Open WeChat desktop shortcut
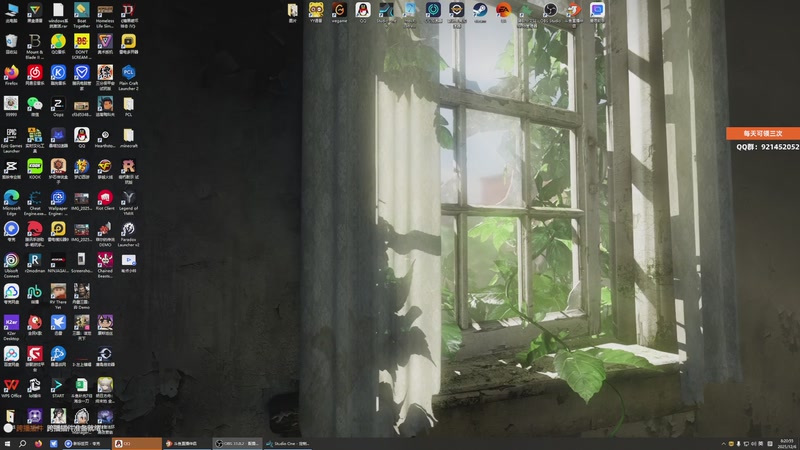 click(x=35, y=106)
